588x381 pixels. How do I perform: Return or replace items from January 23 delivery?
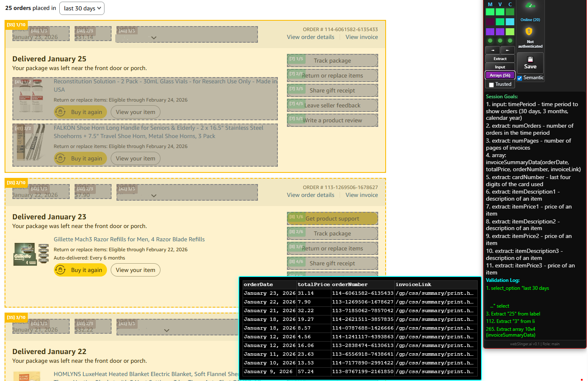point(333,248)
